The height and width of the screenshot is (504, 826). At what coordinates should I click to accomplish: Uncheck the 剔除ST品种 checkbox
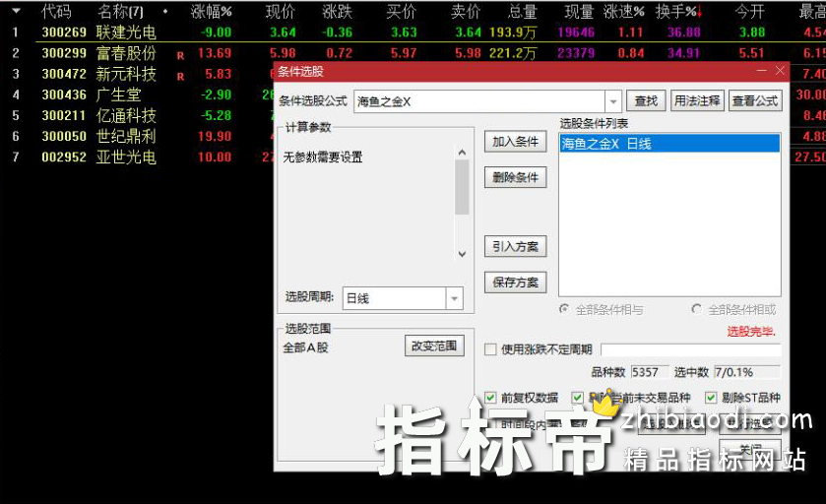coord(711,398)
